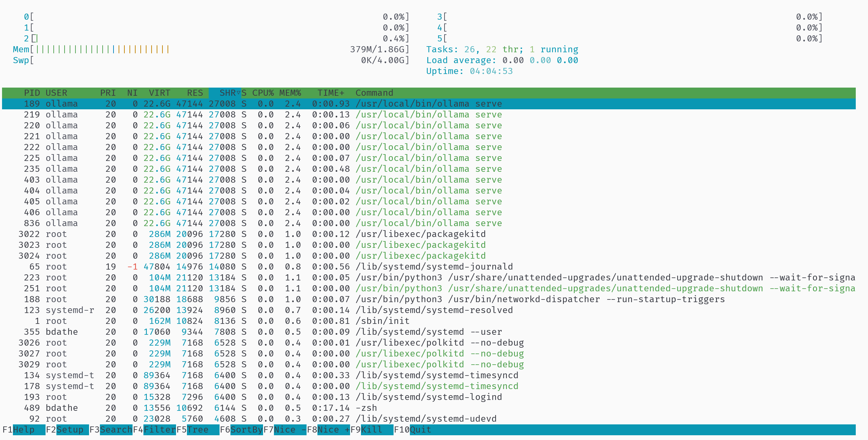
Task: Select systemd-logind row PID 193
Action: pyautogui.click(x=429, y=397)
